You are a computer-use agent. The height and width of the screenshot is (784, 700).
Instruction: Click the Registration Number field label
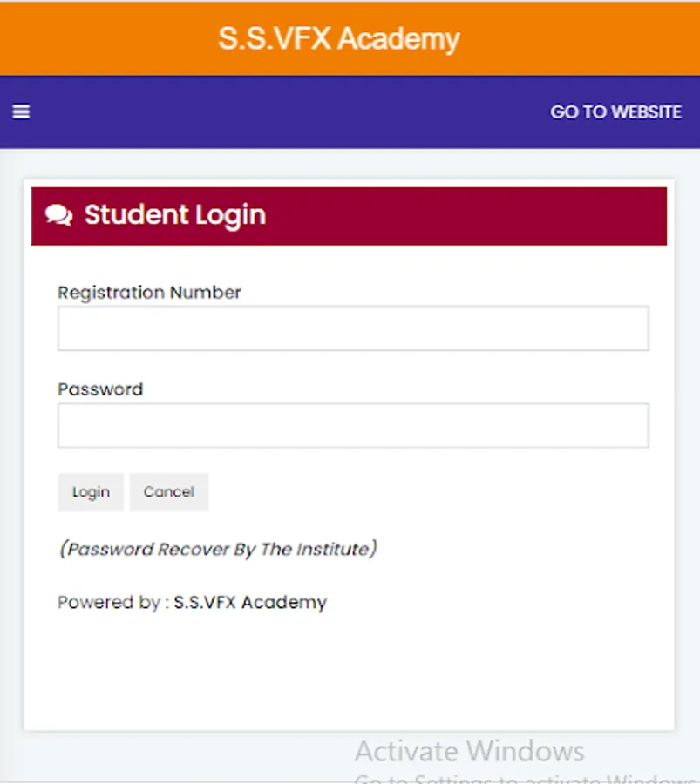click(149, 293)
